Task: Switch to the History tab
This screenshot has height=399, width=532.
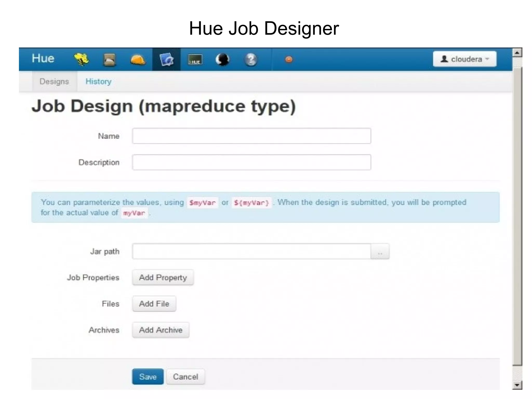Action: coord(98,82)
